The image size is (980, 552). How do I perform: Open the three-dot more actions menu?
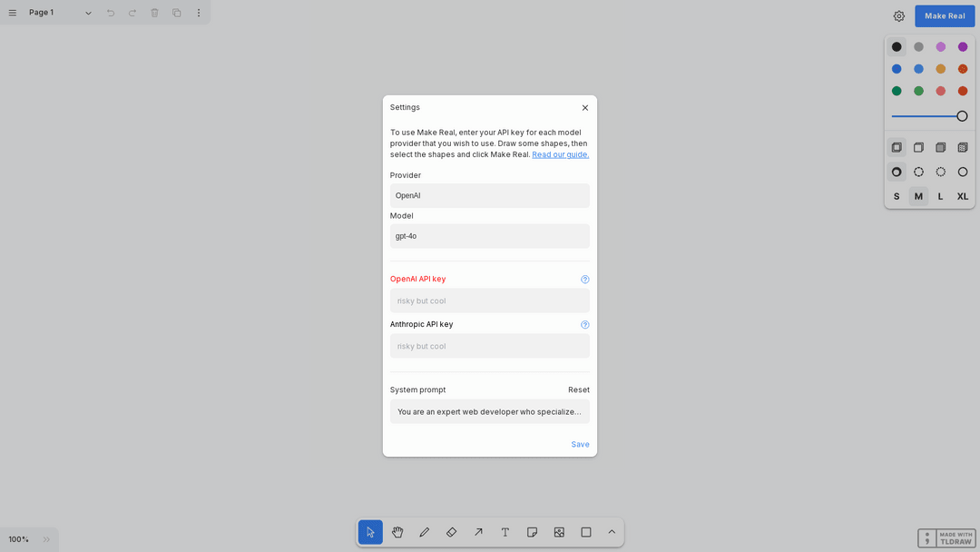coord(199,13)
